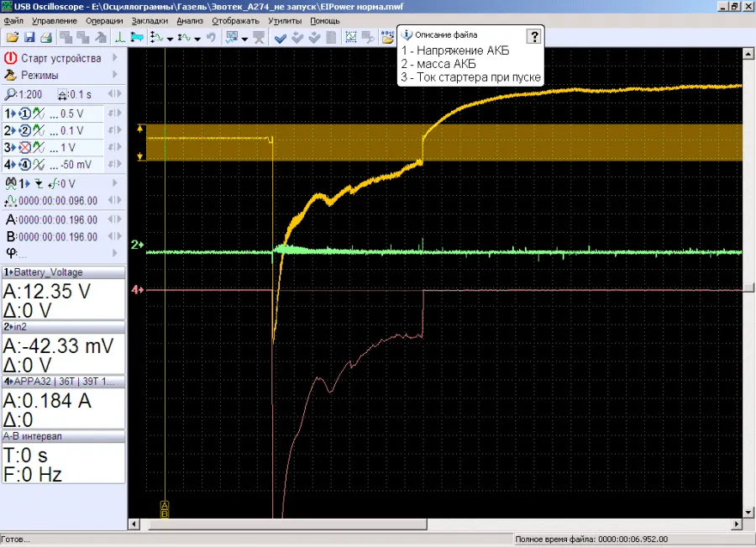
Task: Click the first grayed overlapping-windows icon
Action: [66, 37]
